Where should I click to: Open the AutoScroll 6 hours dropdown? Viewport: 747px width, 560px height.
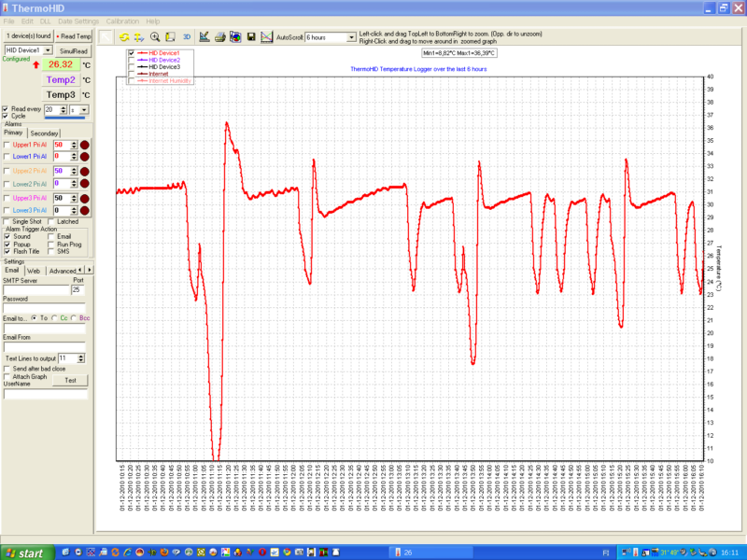point(351,38)
